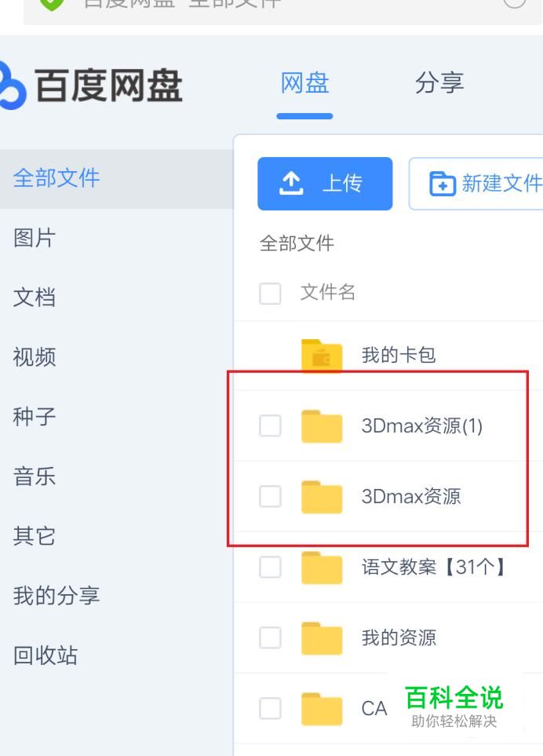Check the select-all 文件名 checkbox
The width and height of the screenshot is (543, 756).
pos(270,294)
